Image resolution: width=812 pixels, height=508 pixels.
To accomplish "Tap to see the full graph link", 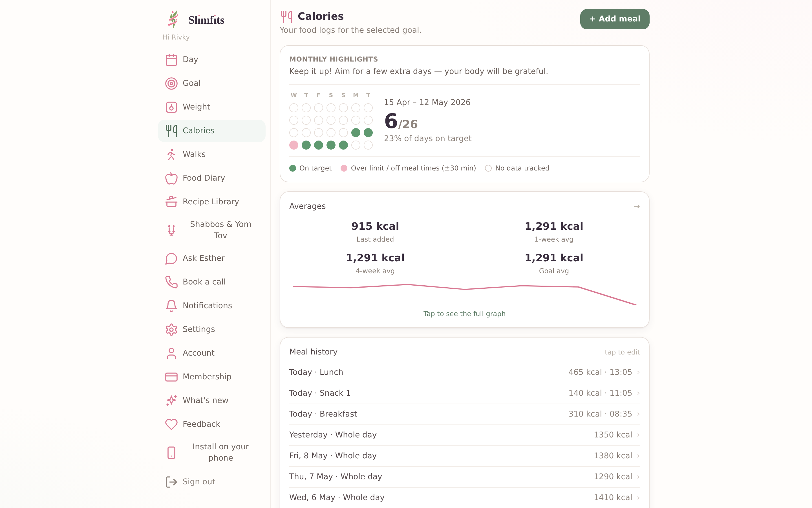I will (x=464, y=314).
